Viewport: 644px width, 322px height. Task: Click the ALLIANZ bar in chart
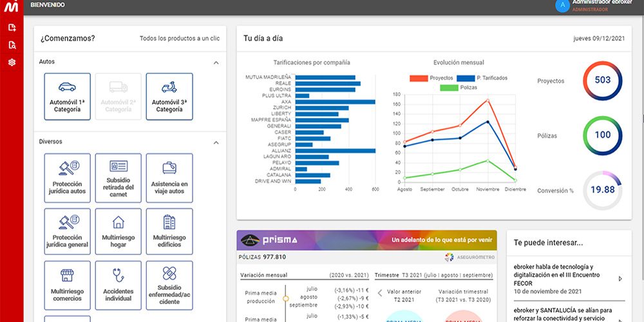tap(335, 151)
